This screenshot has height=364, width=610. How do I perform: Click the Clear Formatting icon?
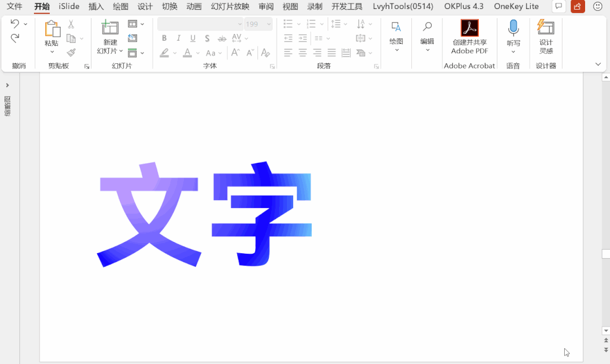pos(265,53)
